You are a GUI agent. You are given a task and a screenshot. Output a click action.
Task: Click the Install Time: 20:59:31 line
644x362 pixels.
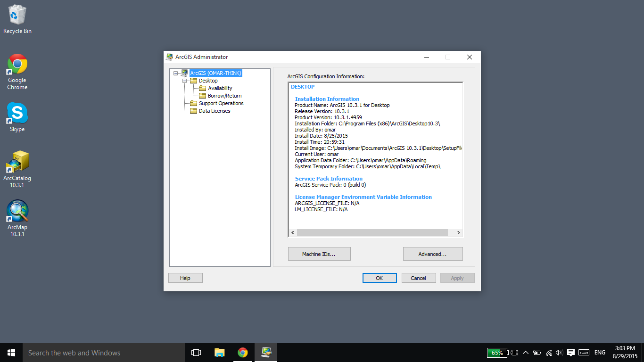click(x=320, y=142)
